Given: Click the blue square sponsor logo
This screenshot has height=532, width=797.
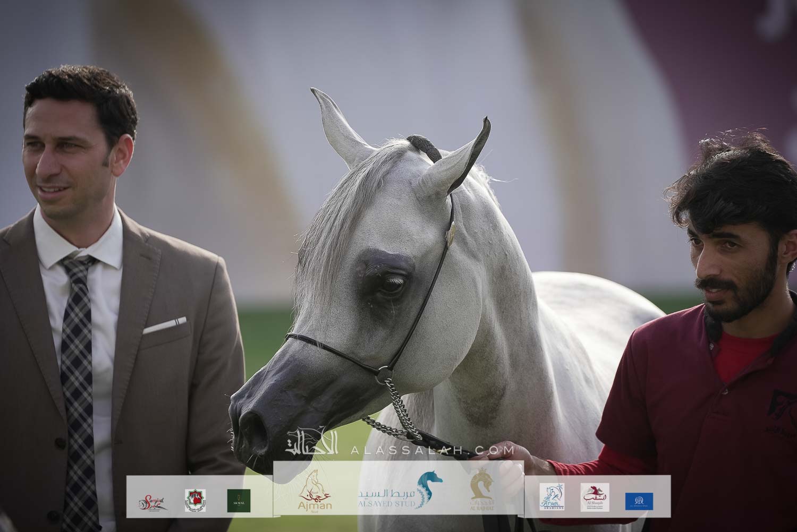Looking at the screenshot, I should pos(639,501).
